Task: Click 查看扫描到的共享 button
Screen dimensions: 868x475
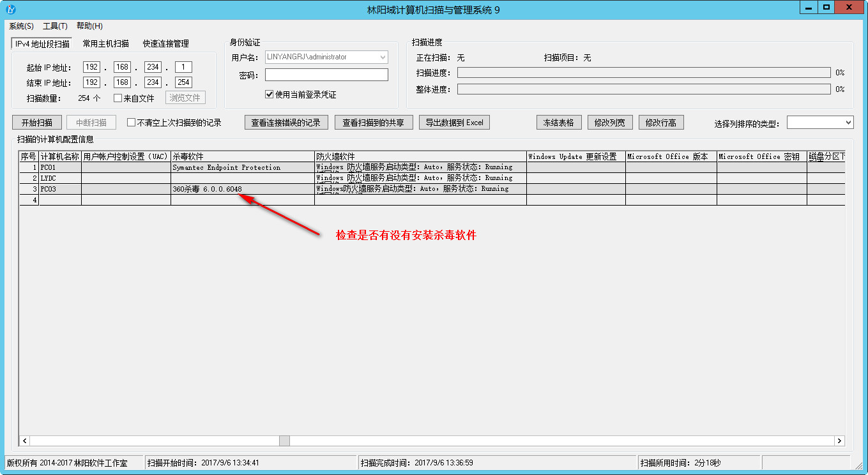Action: [374, 123]
